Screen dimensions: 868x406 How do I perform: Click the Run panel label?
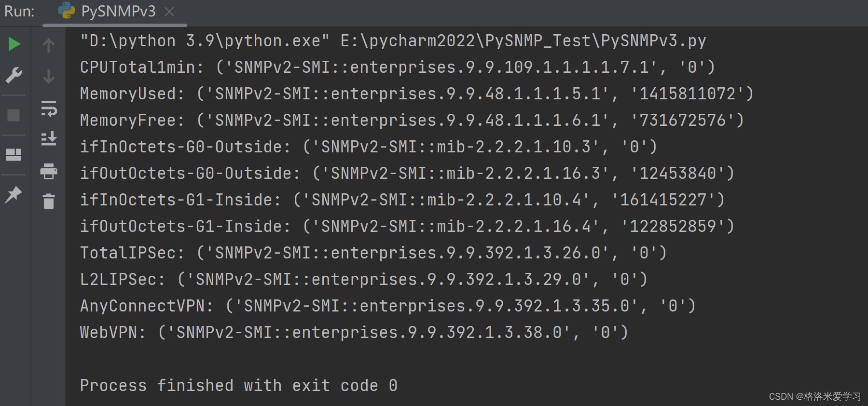tap(19, 12)
